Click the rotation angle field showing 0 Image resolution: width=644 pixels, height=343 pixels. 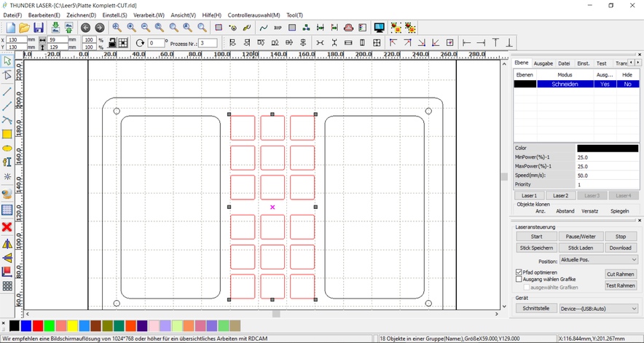click(x=156, y=43)
